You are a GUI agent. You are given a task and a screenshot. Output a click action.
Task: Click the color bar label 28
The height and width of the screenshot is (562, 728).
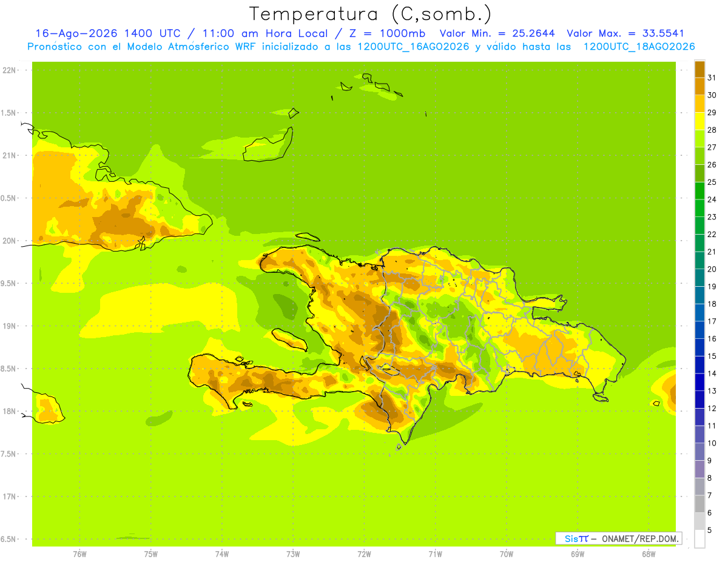(x=712, y=130)
